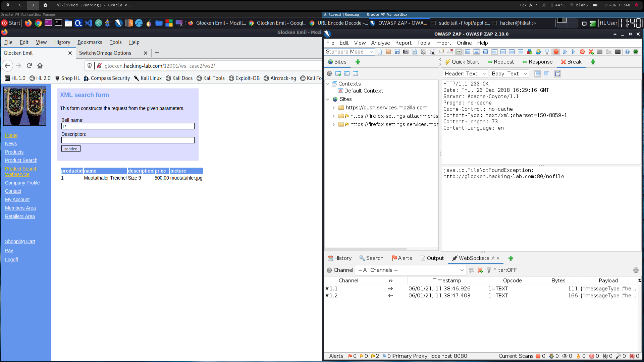The image size is (644, 362).
Task: Open the Standard Mode dropdown
Action: (350, 52)
